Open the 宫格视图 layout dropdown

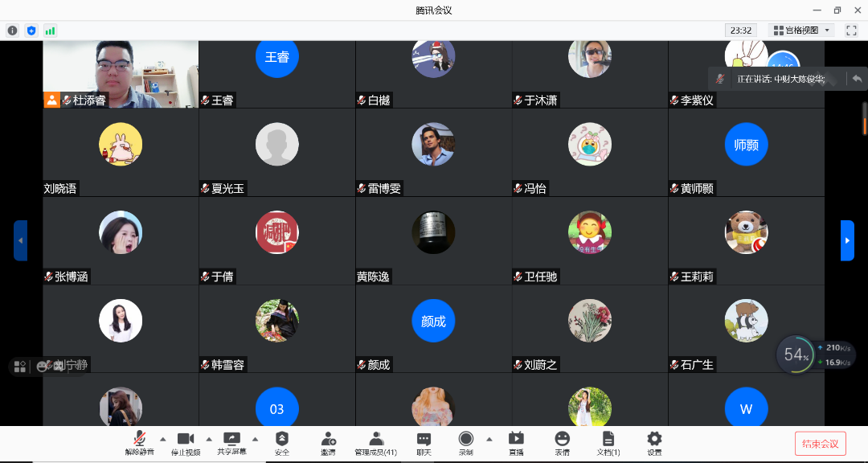(x=801, y=31)
